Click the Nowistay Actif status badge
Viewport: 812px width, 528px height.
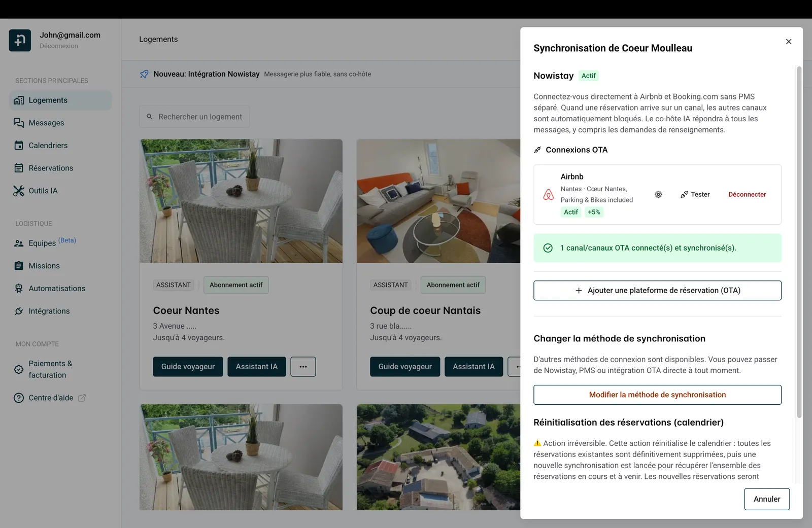coord(589,76)
